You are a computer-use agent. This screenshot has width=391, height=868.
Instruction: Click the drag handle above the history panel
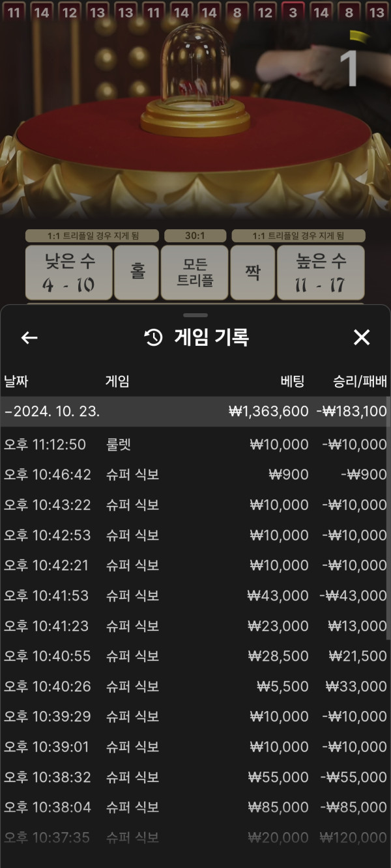point(195,315)
